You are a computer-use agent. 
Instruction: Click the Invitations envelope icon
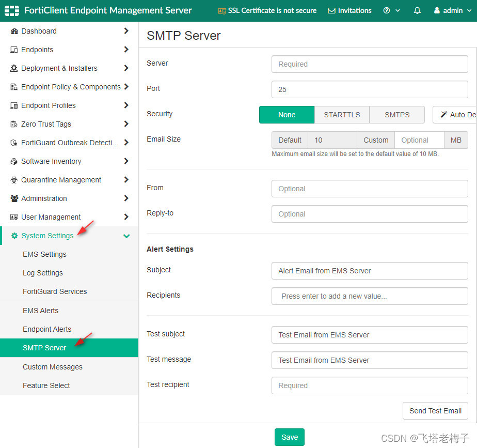[331, 11]
